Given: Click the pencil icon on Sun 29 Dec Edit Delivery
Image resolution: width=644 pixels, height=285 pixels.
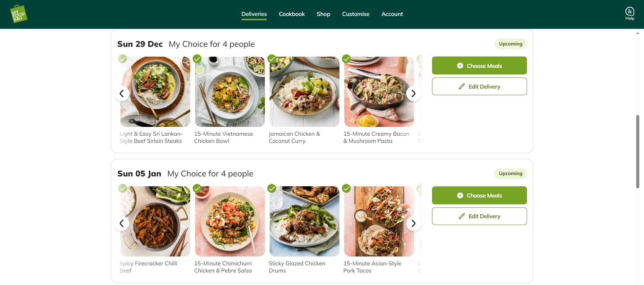Looking at the screenshot, I should (x=462, y=87).
